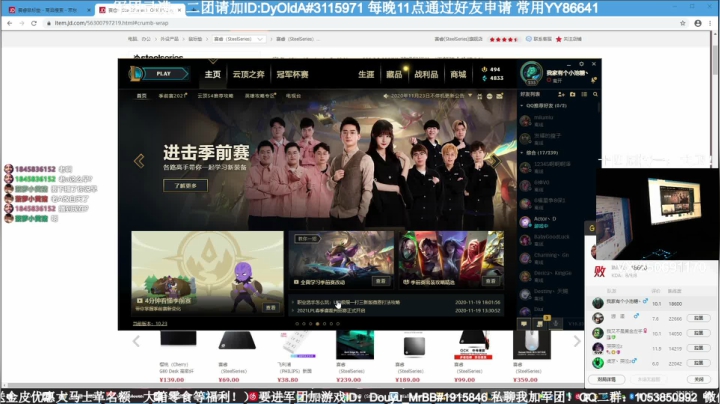Select first teammate row with 18600 score
Screen dimensions: 720x404
pyautogui.click(x=652, y=303)
